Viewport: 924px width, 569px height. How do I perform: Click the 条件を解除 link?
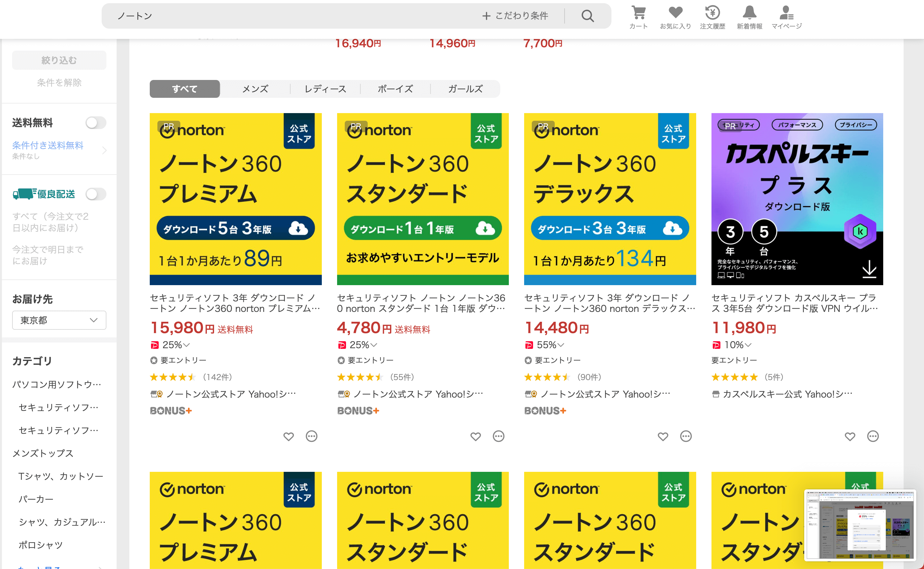click(x=59, y=83)
